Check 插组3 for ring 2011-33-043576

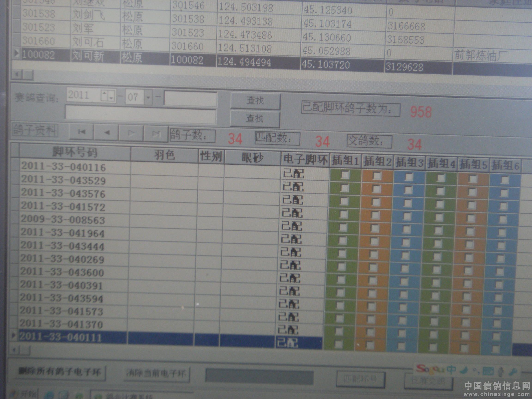click(x=408, y=203)
